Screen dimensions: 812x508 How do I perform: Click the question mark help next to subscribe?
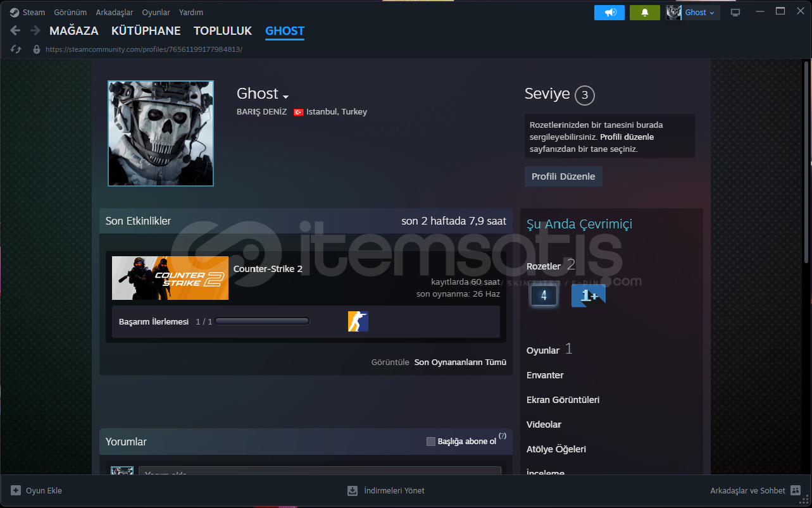(503, 436)
